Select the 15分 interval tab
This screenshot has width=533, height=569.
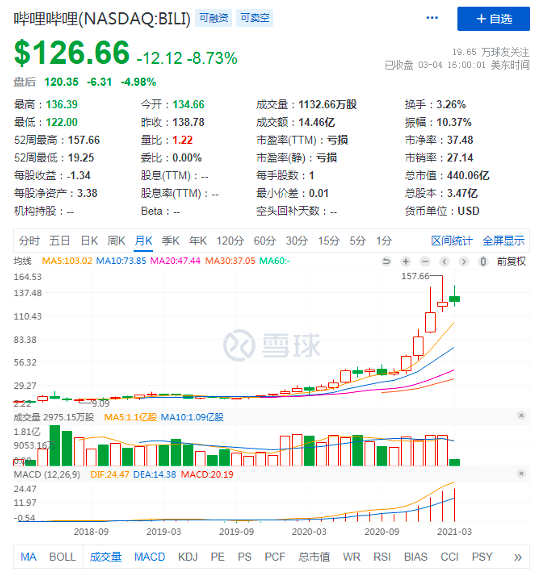(328, 241)
